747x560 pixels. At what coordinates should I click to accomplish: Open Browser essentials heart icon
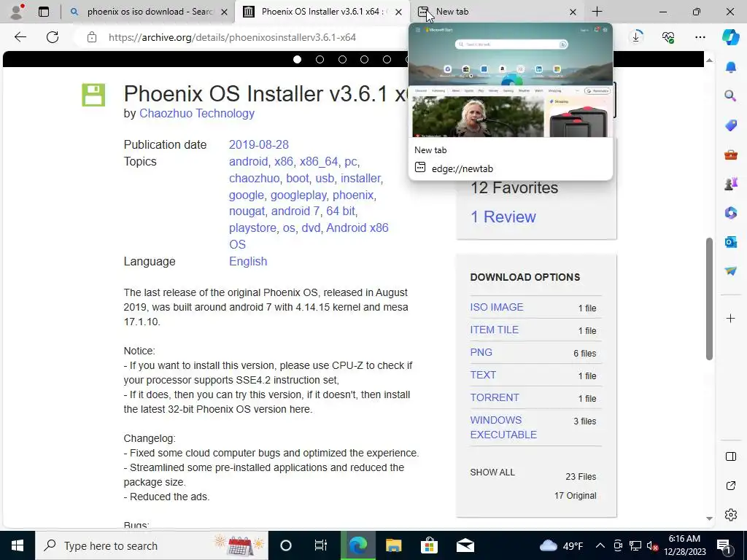pyautogui.click(x=668, y=36)
